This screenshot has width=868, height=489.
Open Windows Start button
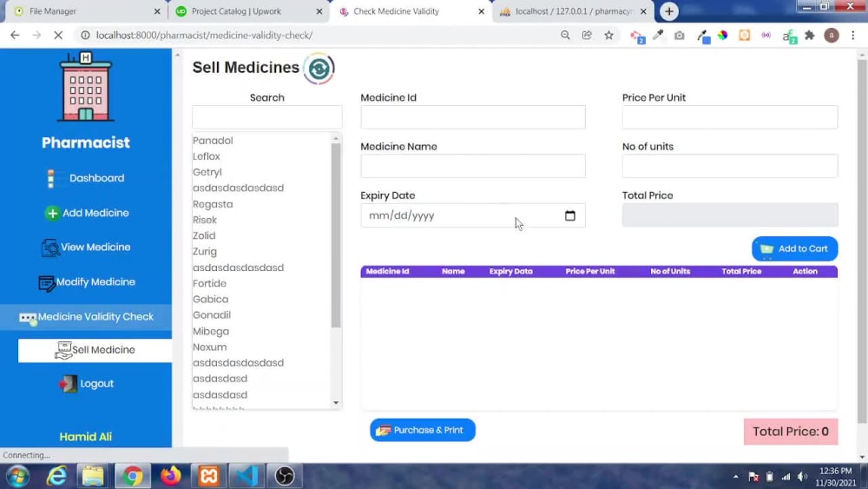click(17, 476)
